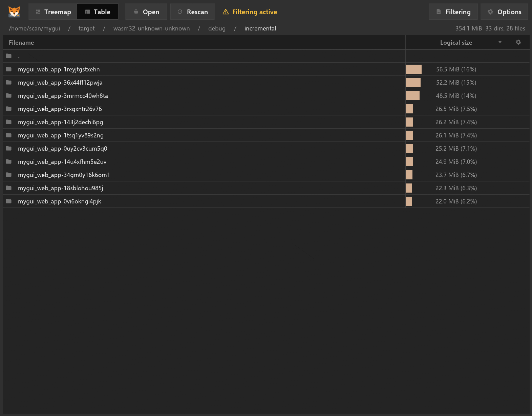This screenshot has height=416, width=532.
Task: Click size bar for 56.5 MiB row
Action: (413, 69)
